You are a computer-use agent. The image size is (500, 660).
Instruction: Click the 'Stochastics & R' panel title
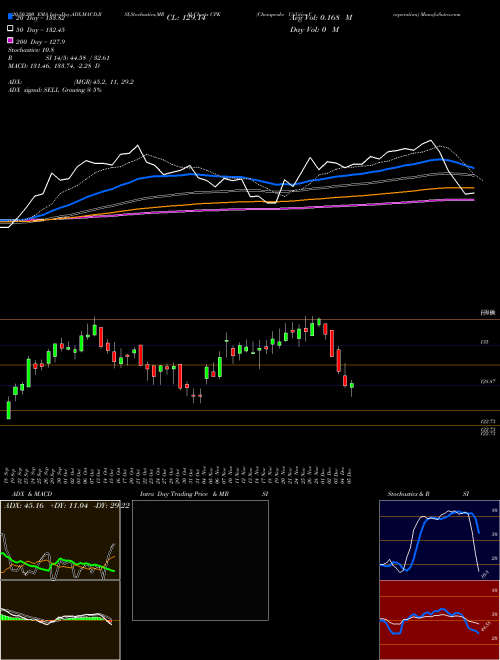click(x=408, y=494)
